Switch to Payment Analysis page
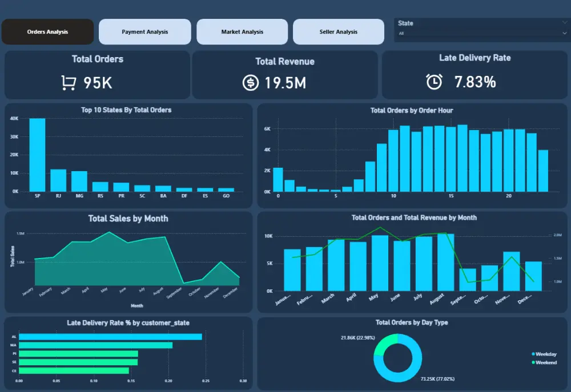The height and width of the screenshot is (392, 571). pos(144,31)
